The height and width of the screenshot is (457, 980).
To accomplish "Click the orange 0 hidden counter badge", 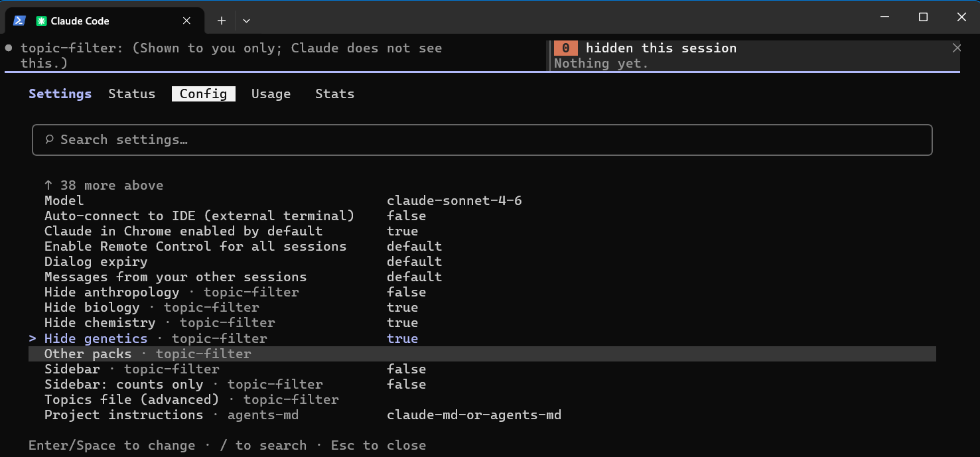I will pos(566,48).
